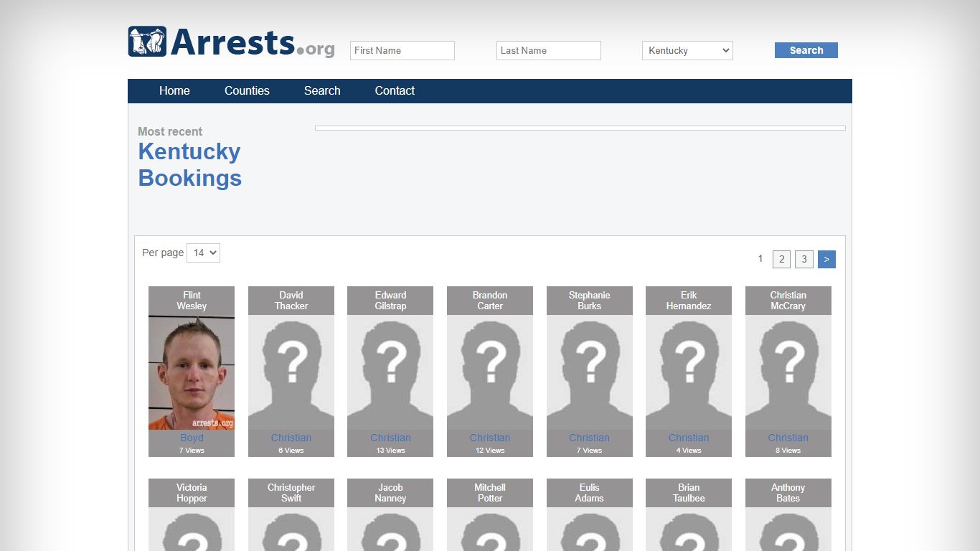Open the Contact page
Screen dimensions: 980x551
click(395, 90)
